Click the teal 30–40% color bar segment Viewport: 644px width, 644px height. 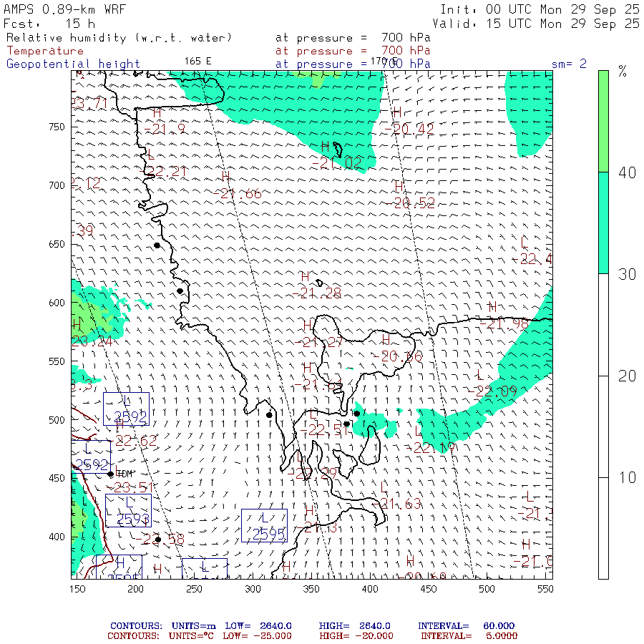[x=603, y=223]
